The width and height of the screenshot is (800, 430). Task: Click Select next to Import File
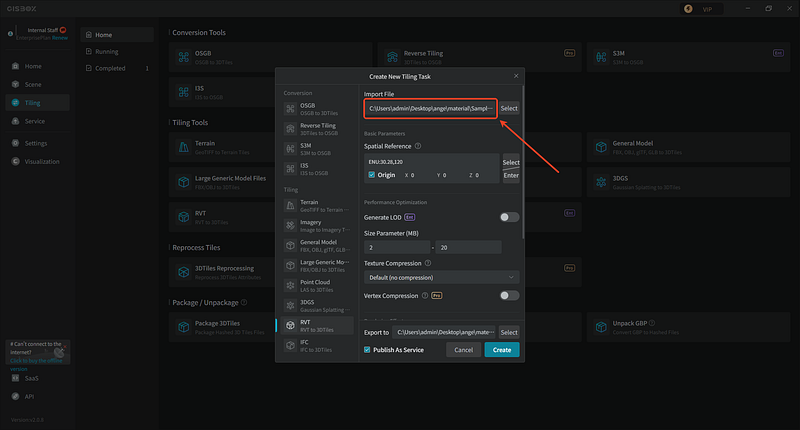509,108
